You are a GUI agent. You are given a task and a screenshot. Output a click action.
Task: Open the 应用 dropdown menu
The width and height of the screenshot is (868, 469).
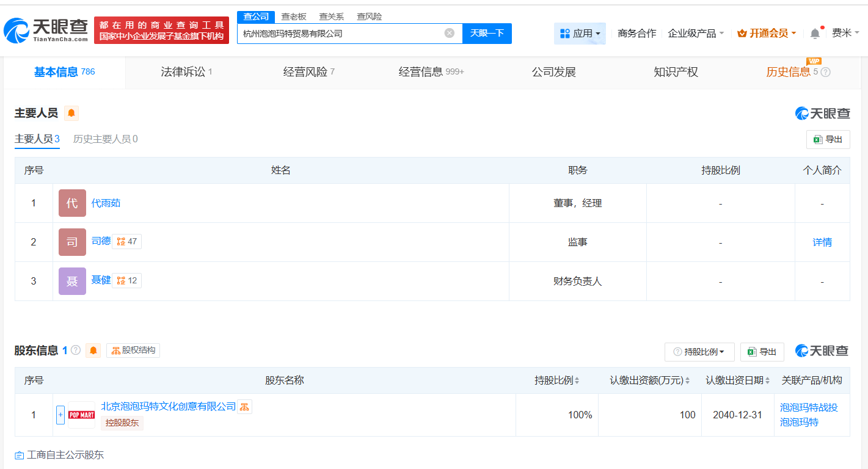click(579, 33)
